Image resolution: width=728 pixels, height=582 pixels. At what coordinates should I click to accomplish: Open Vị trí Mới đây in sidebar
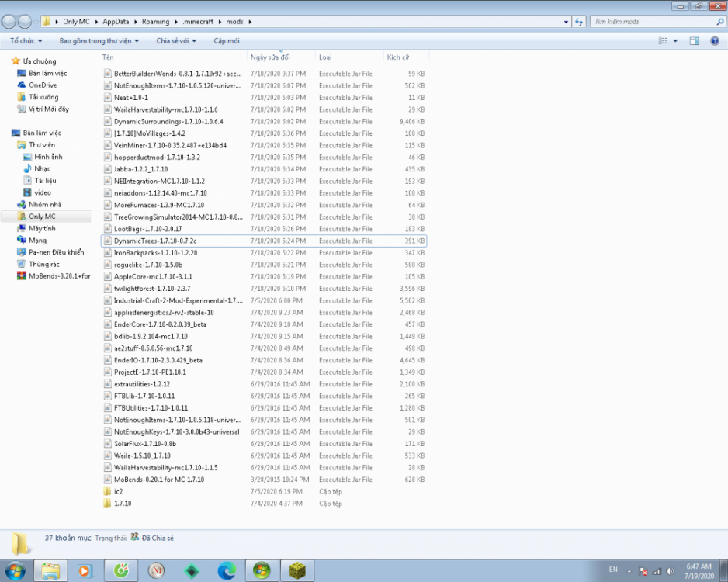[x=49, y=109]
